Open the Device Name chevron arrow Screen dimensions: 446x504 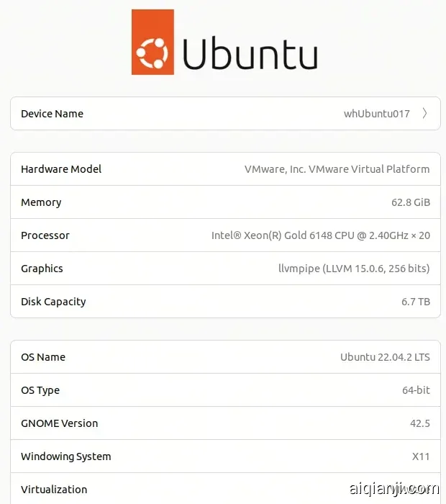click(425, 114)
